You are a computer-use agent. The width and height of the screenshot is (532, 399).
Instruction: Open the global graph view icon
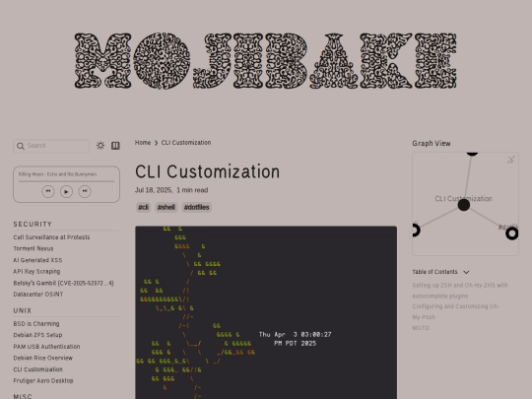(x=511, y=160)
